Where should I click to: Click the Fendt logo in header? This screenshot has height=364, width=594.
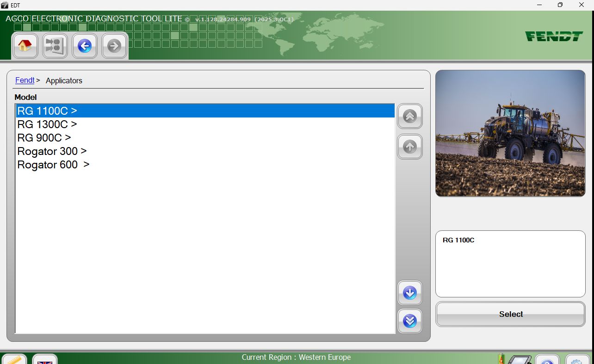point(554,36)
